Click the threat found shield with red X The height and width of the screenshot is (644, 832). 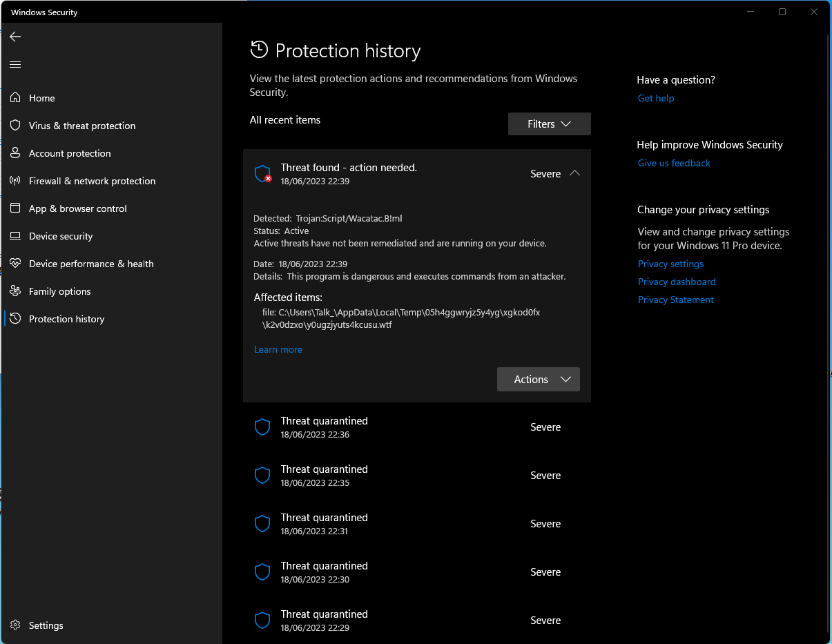(262, 174)
